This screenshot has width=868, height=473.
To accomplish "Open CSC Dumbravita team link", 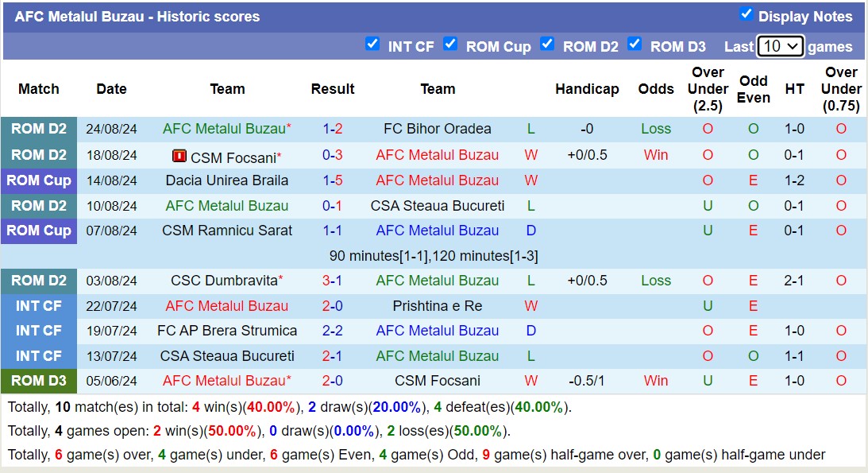I will click(224, 281).
